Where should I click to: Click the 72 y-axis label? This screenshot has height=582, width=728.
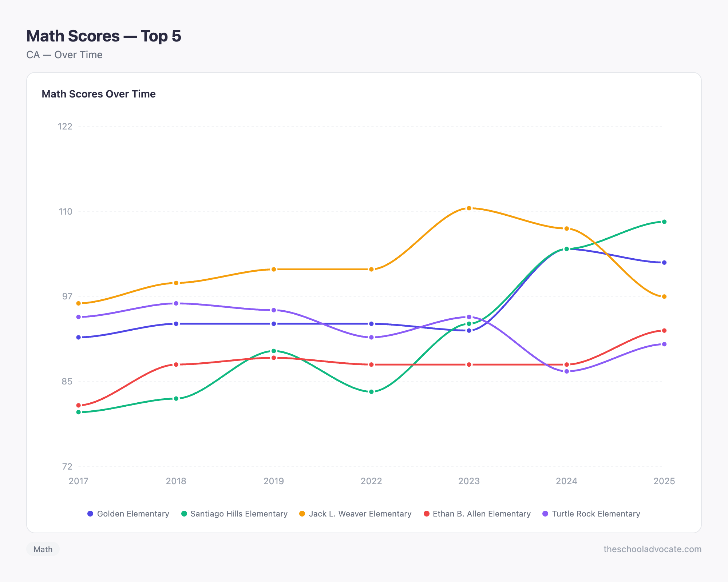(x=67, y=467)
